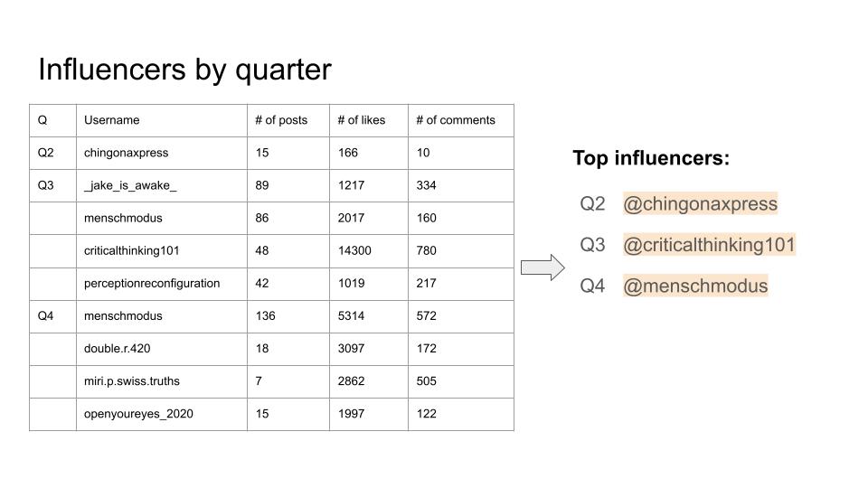Select the cell with 14300 likes

pyautogui.click(x=368, y=250)
